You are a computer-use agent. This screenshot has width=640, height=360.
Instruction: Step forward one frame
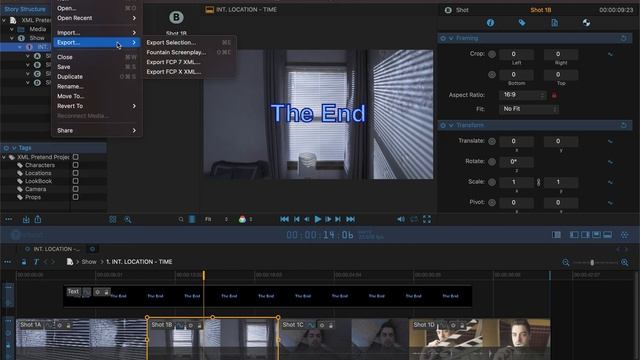pyautogui.click(x=328, y=219)
